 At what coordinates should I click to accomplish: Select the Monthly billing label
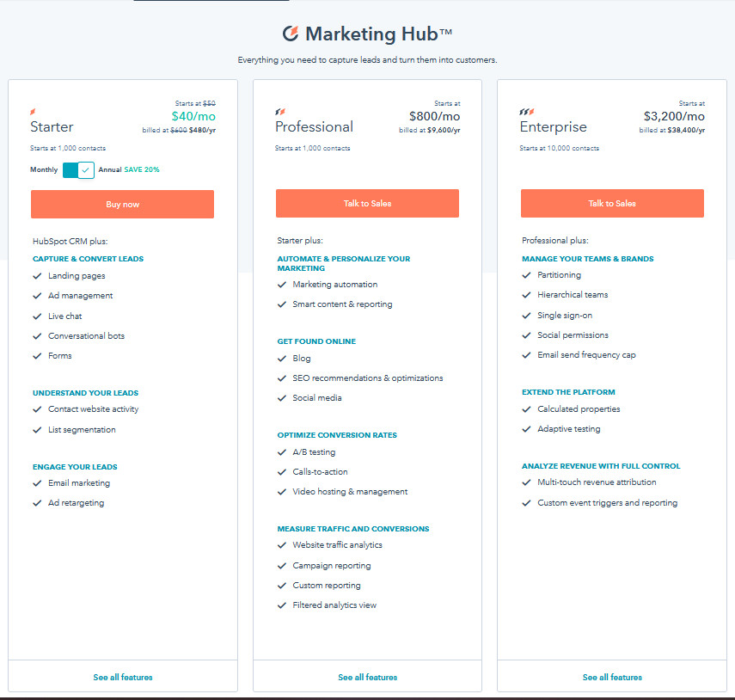(44, 169)
